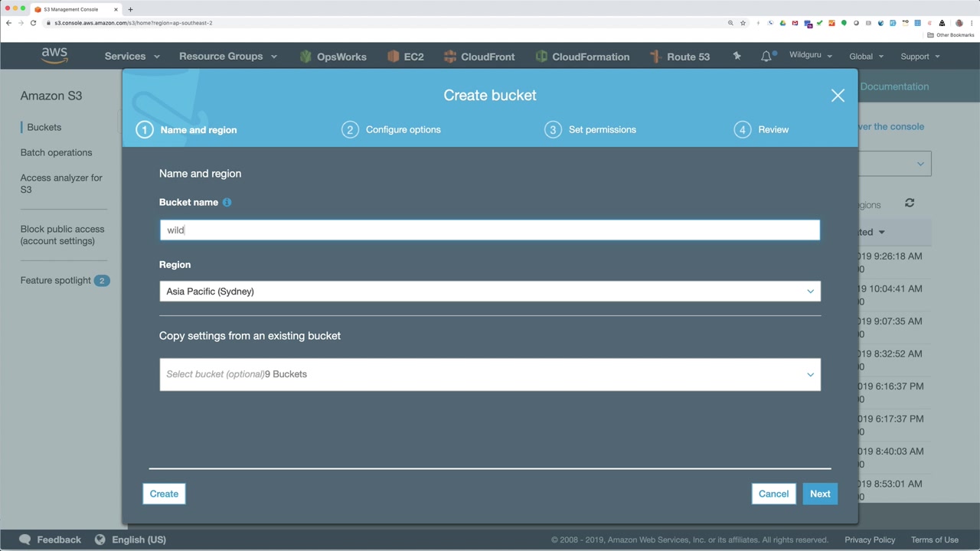Open the Route 53 shortcut
The width and height of the screenshot is (980, 551).
tap(679, 57)
